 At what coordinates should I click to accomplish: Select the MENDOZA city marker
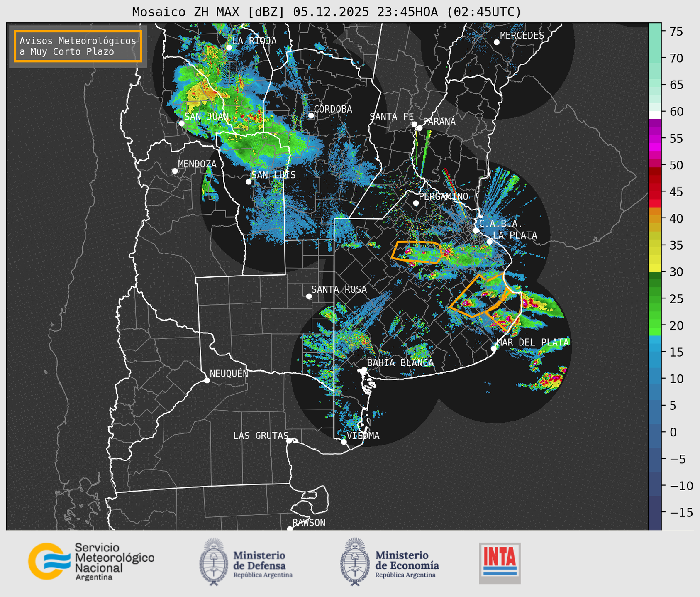point(175,171)
